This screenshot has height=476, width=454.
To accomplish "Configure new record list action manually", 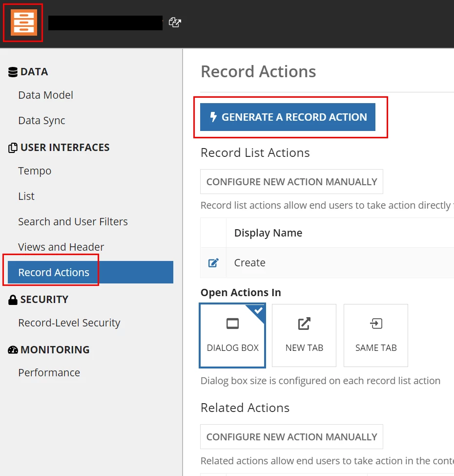I will [291, 181].
